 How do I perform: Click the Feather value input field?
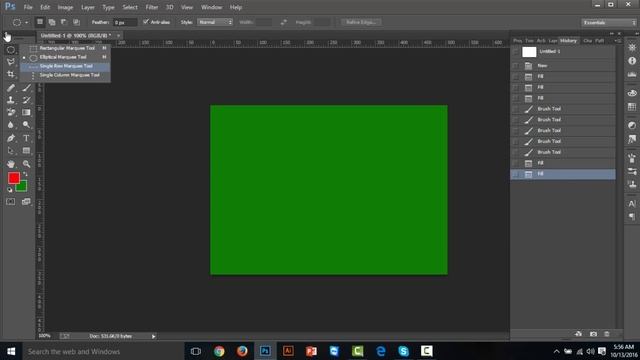pyautogui.click(x=125, y=22)
